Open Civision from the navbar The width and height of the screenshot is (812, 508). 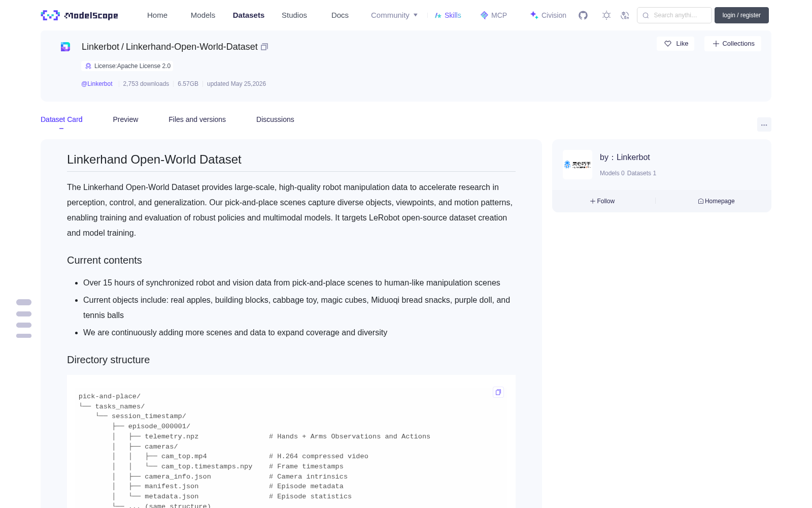click(x=548, y=15)
